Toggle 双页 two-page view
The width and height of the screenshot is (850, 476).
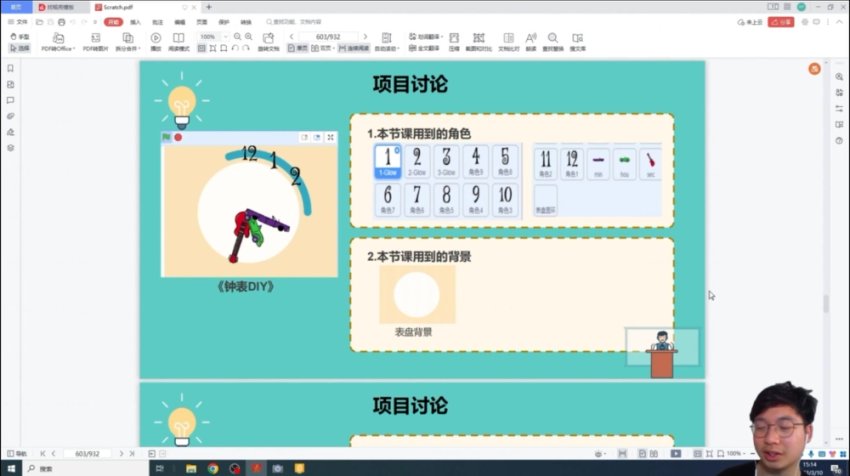pyautogui.click(x=324, y=47)
